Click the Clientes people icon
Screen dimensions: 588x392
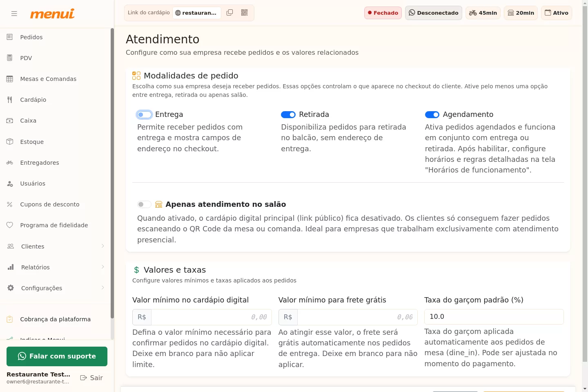click(11, 246)
